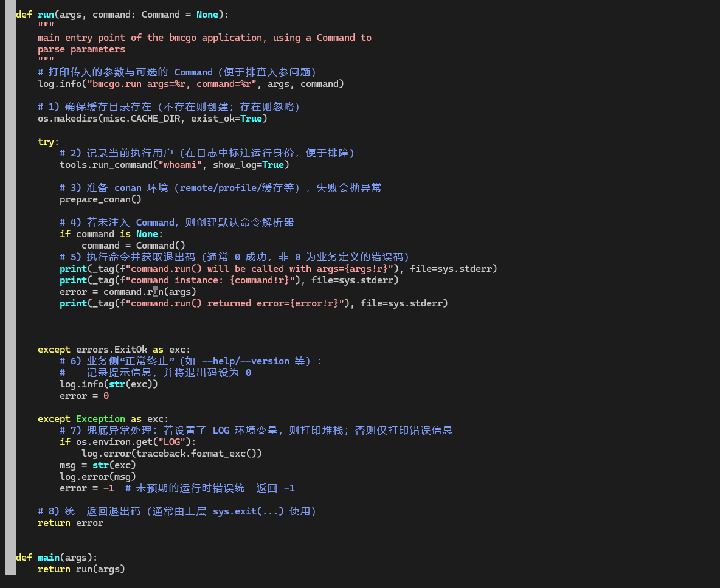Click the try keyword
The height and width of the screenshot is (588, 720).
(46, 142)
